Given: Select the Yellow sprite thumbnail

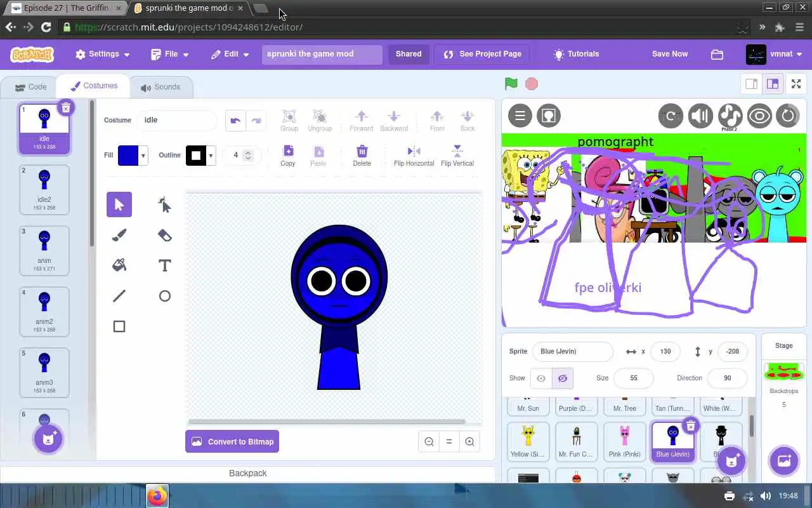Looking at the screenshot, I should pyautogui.click(x=528, y=441).
